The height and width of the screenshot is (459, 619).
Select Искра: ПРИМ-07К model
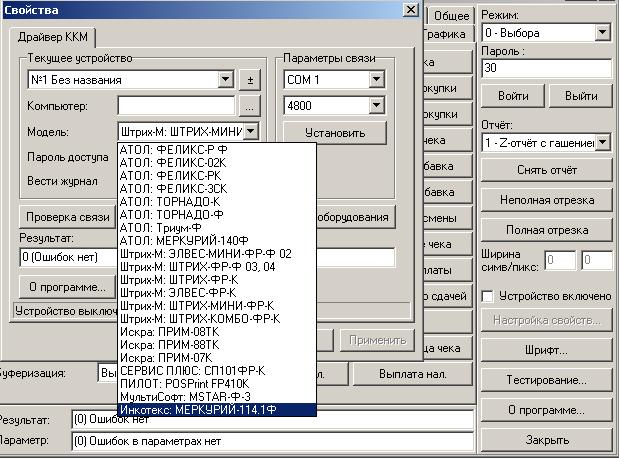(217, 358)
